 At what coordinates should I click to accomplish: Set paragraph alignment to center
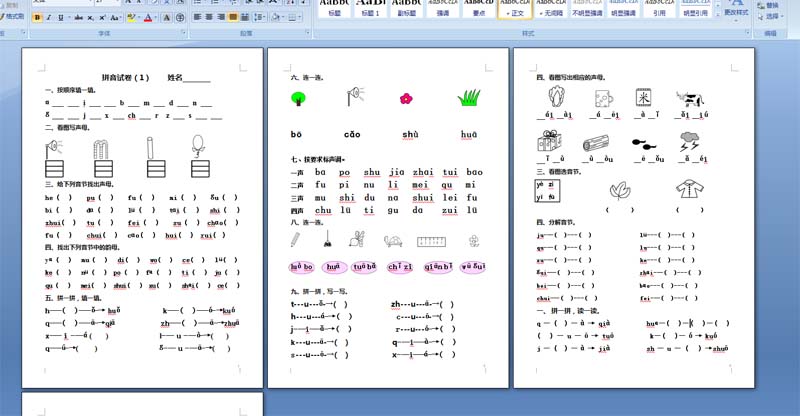tap(209, 17)
